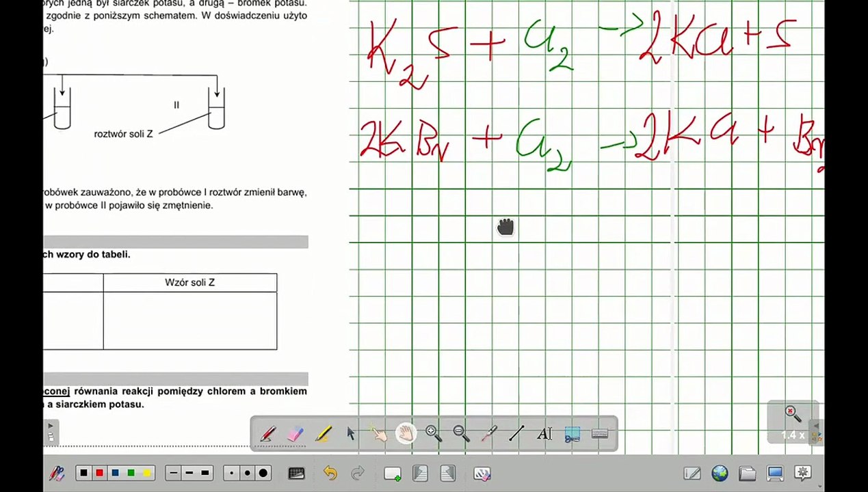Add a new page
868x492 pixels.
pos(393,473)
